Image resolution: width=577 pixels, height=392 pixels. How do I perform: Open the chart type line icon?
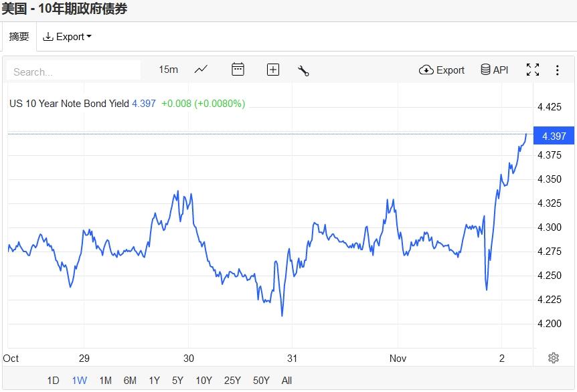point(201,70)
